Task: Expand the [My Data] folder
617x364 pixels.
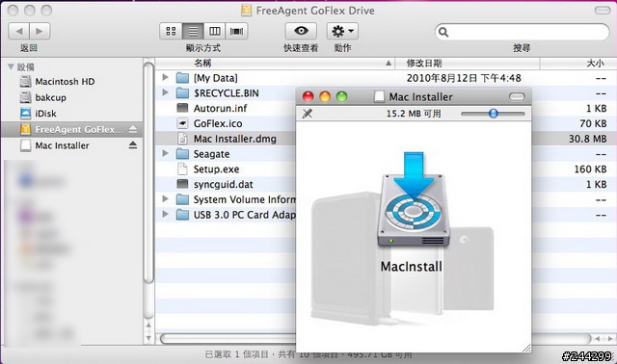Action: 165,77
